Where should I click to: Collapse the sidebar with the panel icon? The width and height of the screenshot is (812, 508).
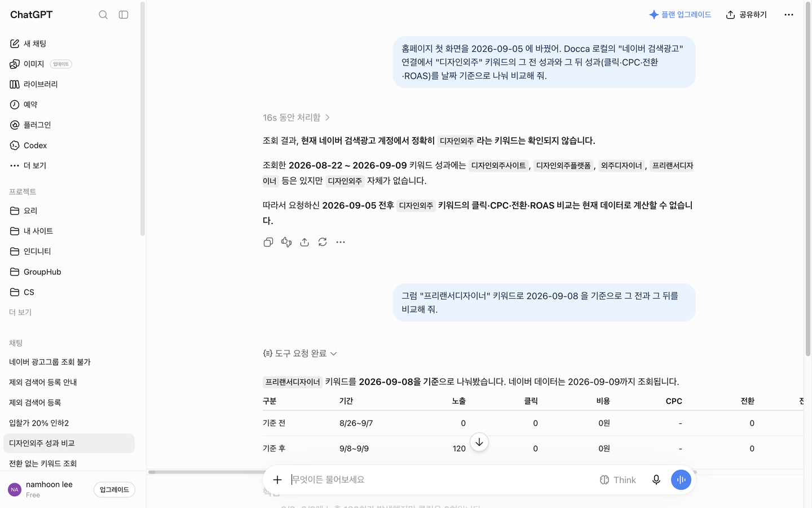point(123,15)
